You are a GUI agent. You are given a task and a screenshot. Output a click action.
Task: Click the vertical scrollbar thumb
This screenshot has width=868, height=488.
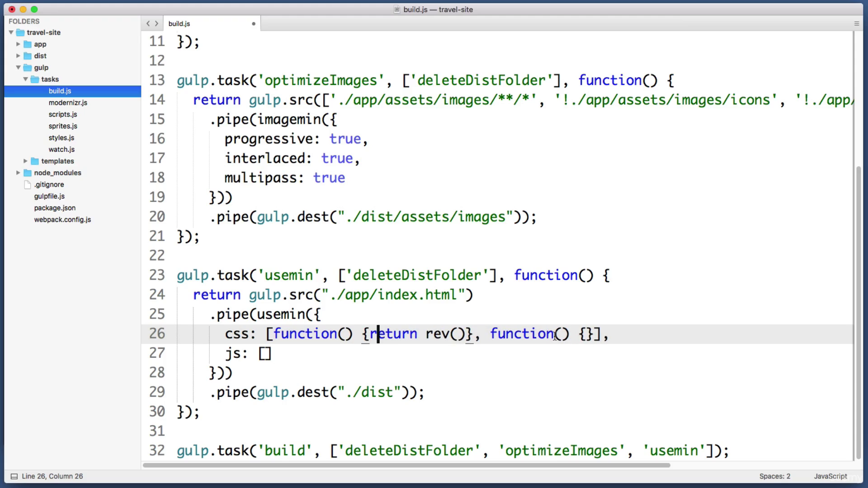pyautogui.click(x=859, y=313)
